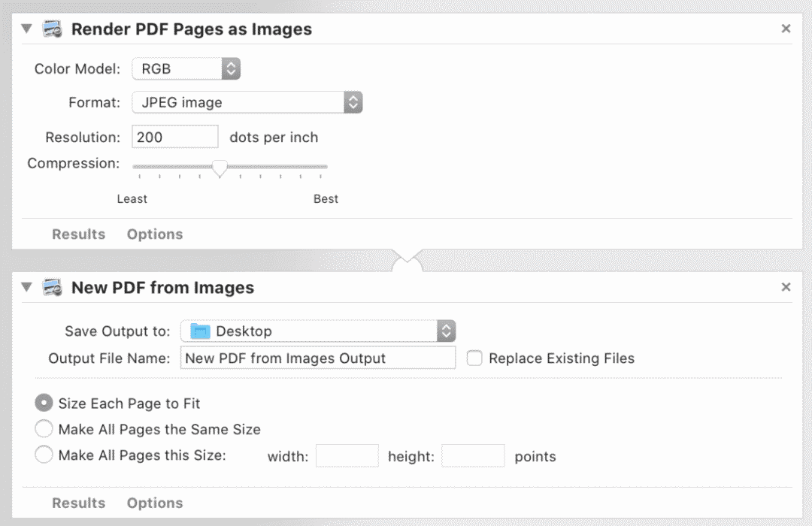Collapse the Render PDF Pages as Images action

27,30
